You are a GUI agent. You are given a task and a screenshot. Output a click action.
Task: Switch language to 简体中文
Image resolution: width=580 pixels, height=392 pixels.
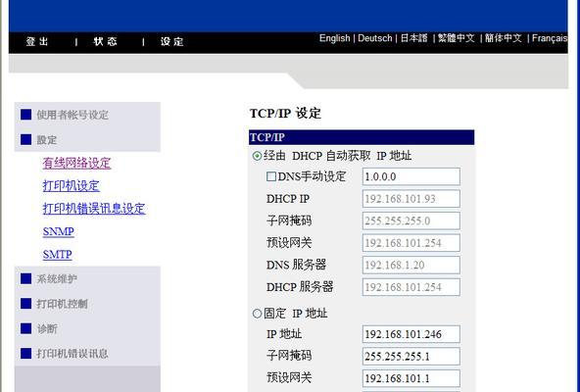[x=503, y=38]
